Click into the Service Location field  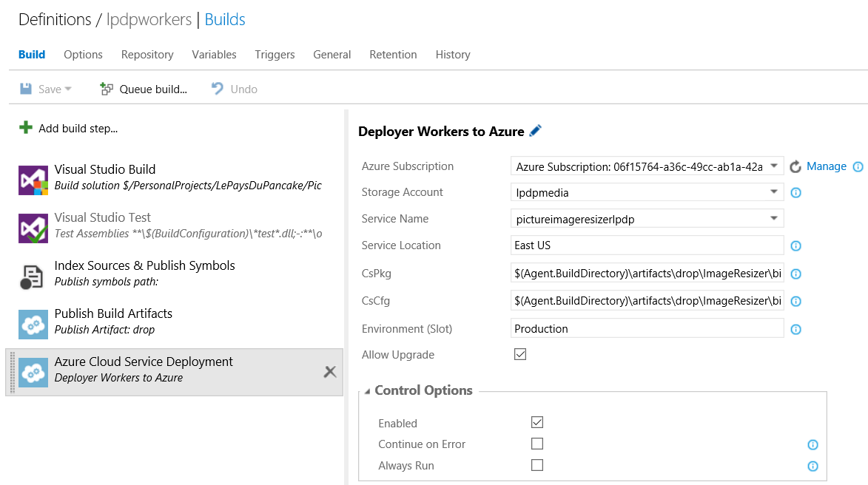(x=647, y=245)
